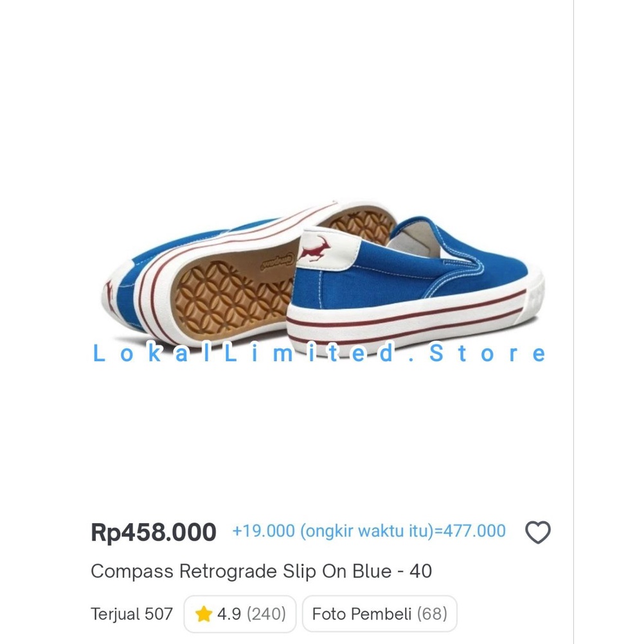Open the "(240)" review count link
This screenshot has height=644, width=644.
point(267,615)
